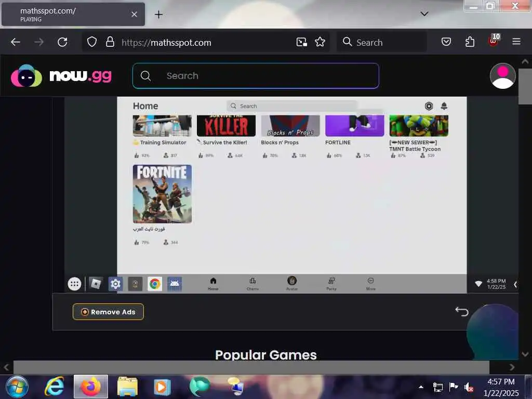Screen dimensions: 532x399
Task: Open Chrome icon in Android taskbar
Action: [x=155, y=284]
